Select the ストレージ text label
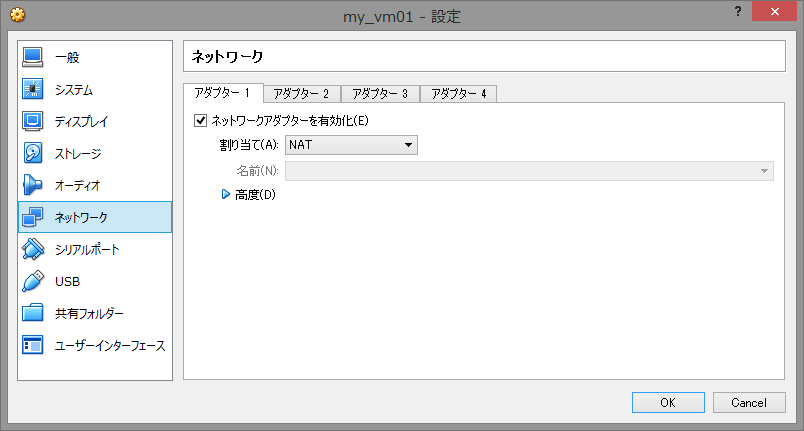804x431 pixels. tap(78, 153)
